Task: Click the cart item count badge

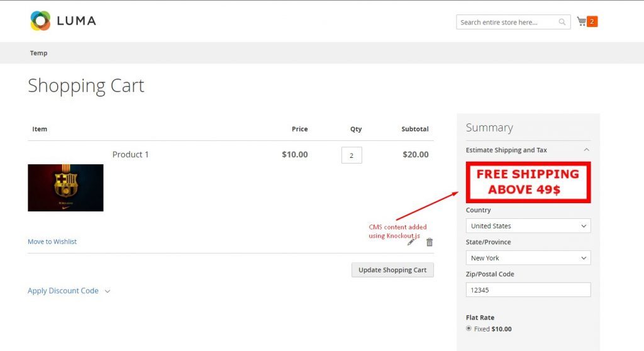Action: (x=592, y=21)
